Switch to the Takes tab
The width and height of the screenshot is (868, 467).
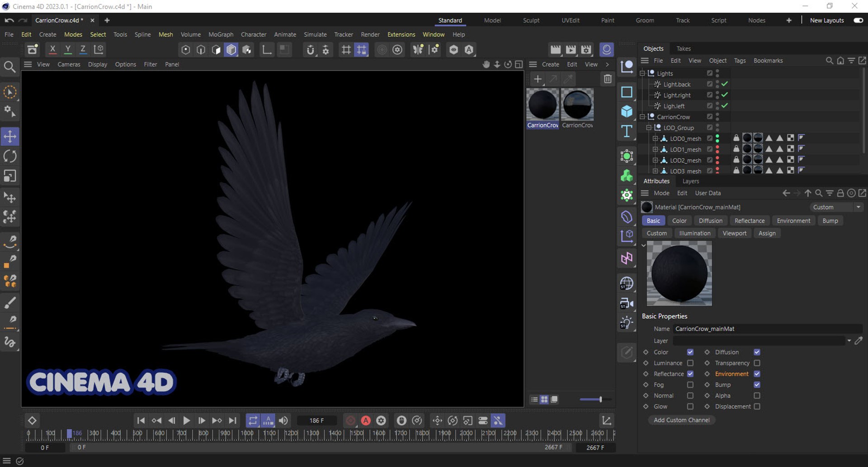tap(683, 48)
